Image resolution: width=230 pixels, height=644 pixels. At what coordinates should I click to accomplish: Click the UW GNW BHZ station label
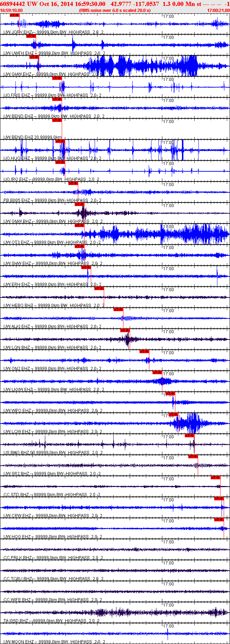click(53, 221)
